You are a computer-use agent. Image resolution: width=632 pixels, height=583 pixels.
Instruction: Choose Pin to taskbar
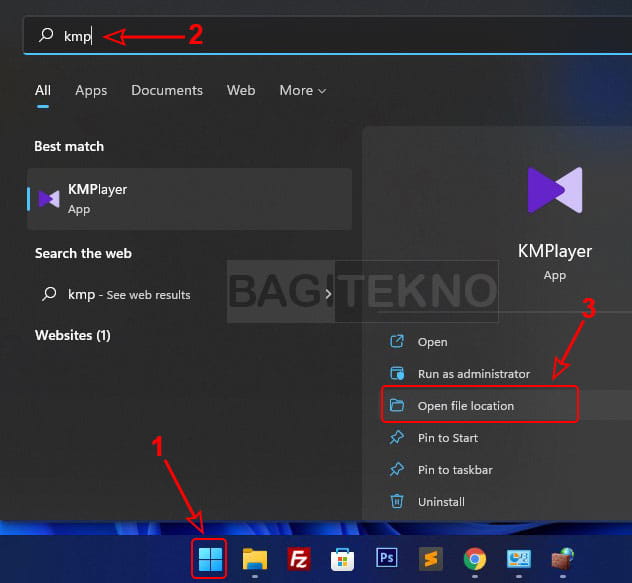(x=455, y=470)
